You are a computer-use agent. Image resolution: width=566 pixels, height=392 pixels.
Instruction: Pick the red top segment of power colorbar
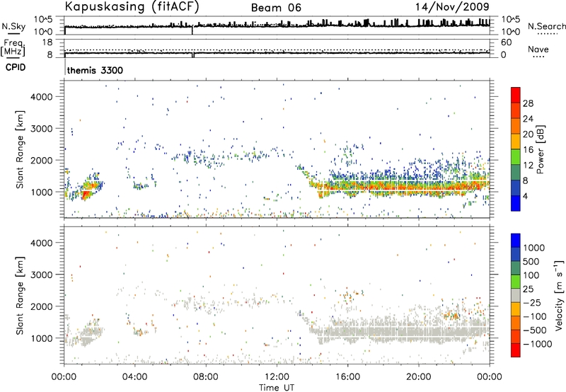click(x=516, y=95)
